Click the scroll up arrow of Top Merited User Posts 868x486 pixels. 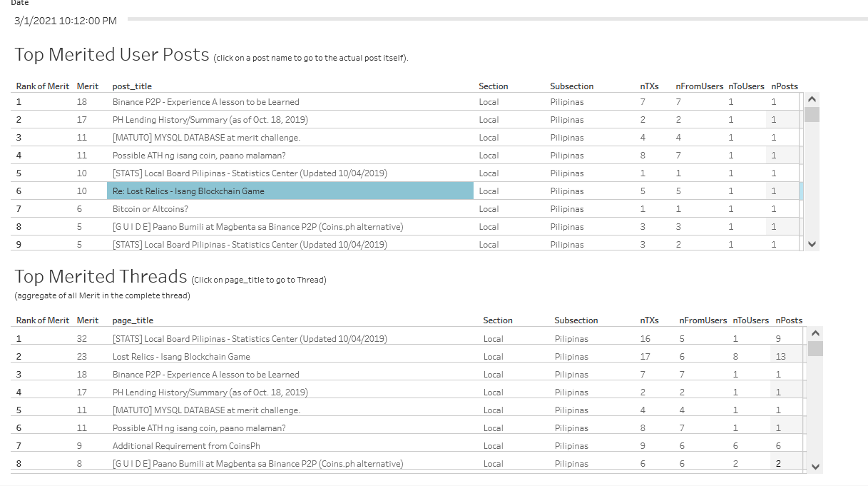[812, 100]
